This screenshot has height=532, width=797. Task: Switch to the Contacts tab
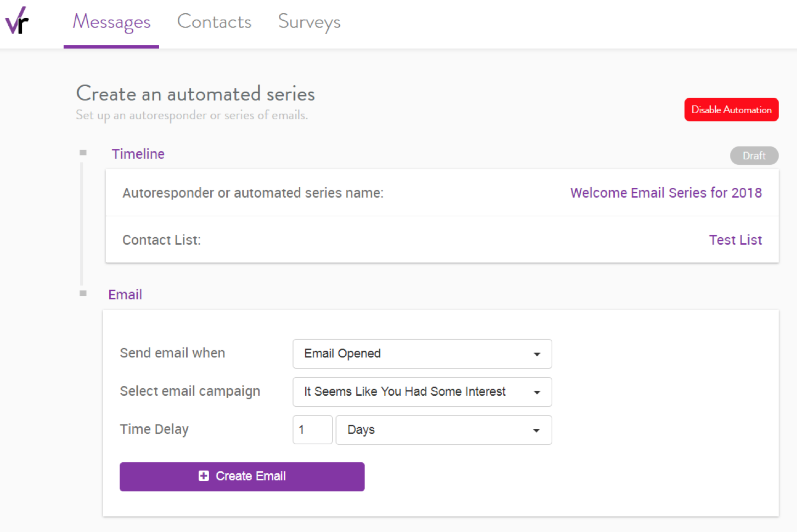(214, 22)
